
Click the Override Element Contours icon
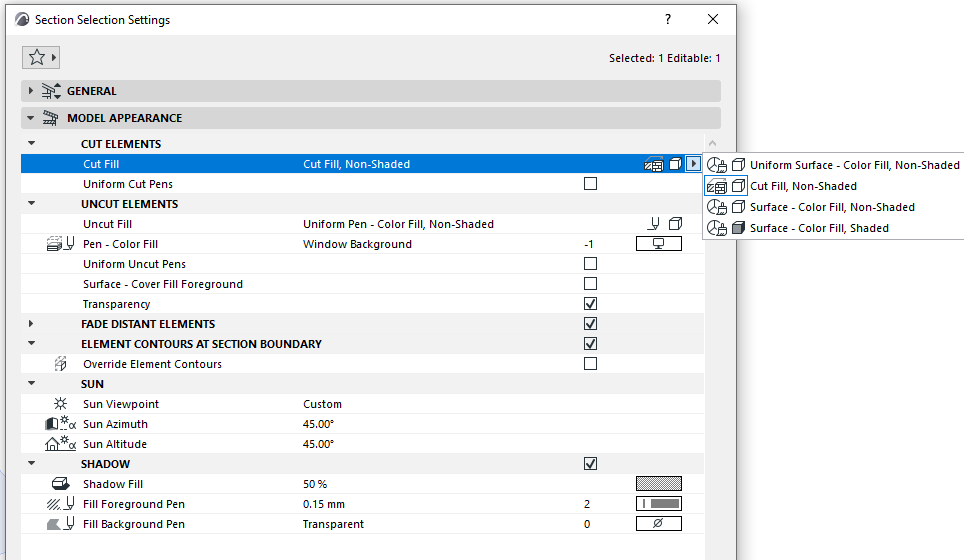coord(61,364)
